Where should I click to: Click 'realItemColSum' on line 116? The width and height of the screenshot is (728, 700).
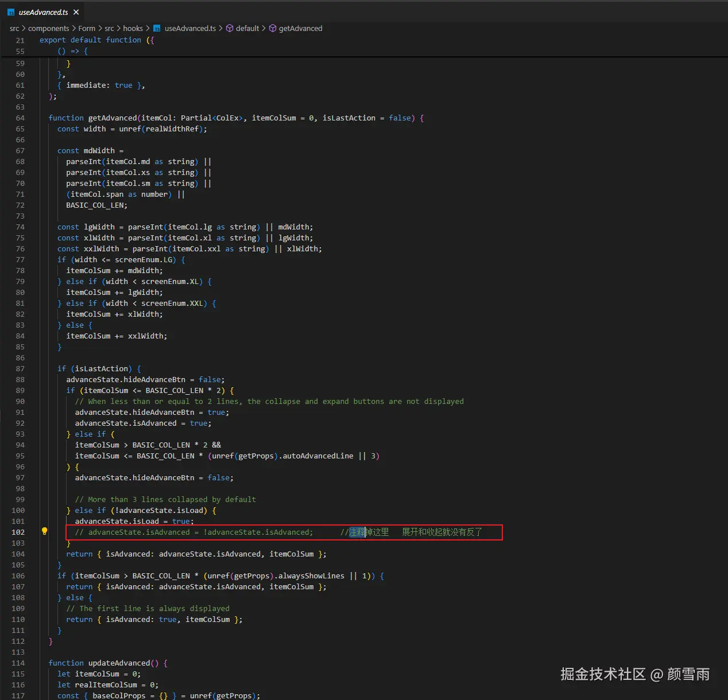pyautogui.click(x=106, y=685)
